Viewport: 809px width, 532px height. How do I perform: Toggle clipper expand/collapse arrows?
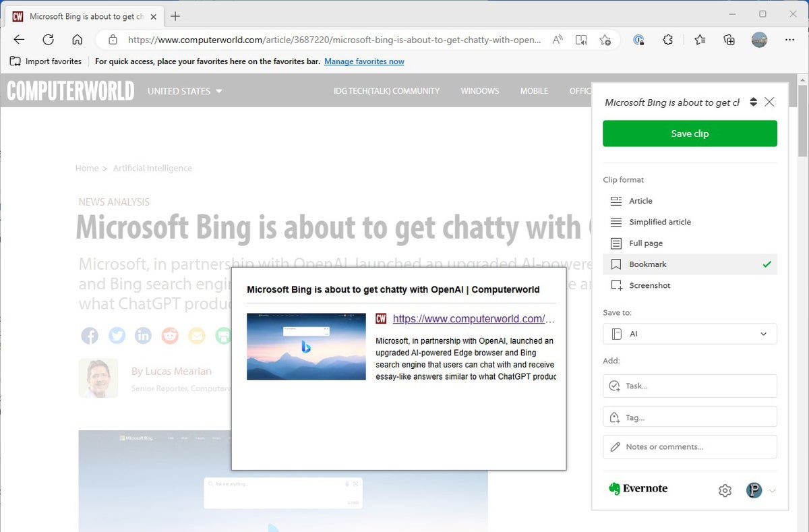point(753,102)
